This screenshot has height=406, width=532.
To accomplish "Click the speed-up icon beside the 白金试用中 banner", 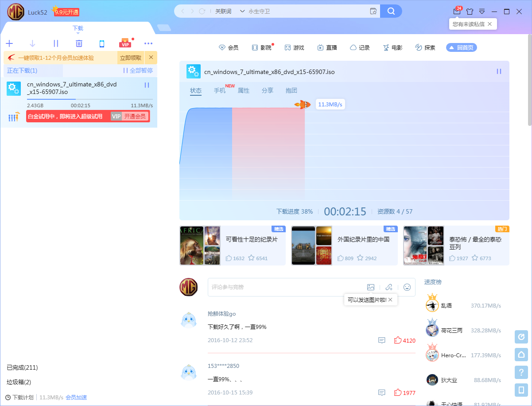I will 14,117.
